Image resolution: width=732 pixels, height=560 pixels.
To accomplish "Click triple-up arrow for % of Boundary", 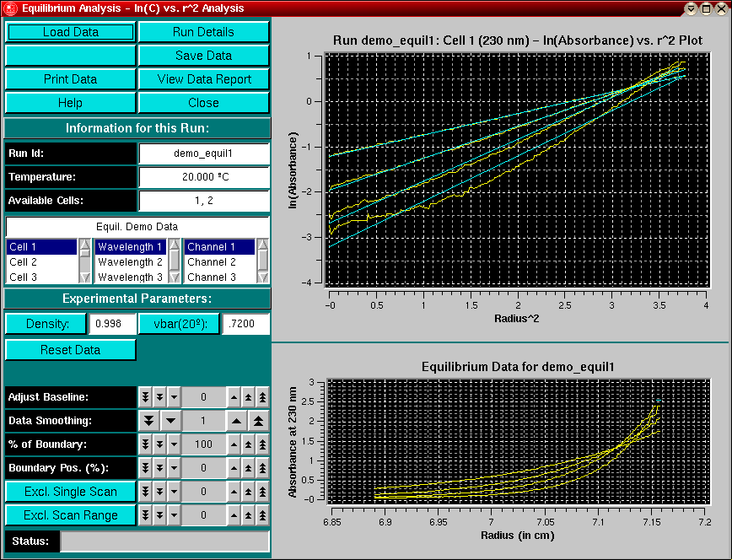I will [x=262, y=444].
